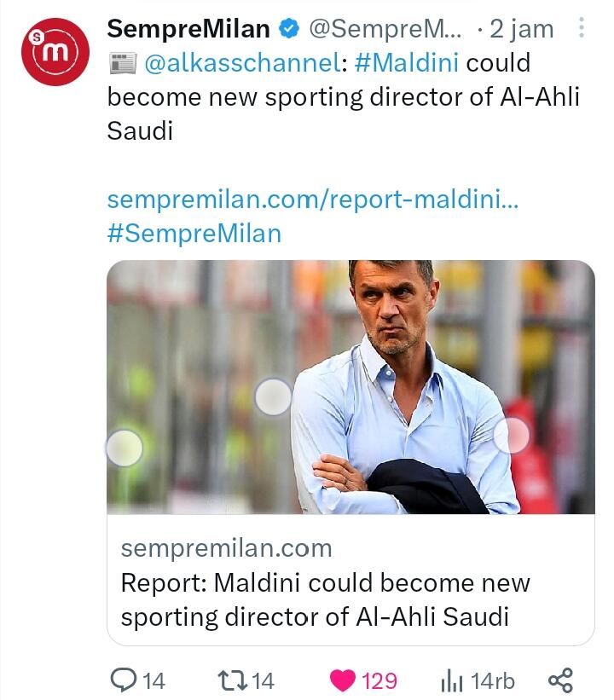The height and width of the screenshot is (700, 614).
Task: Click the 129 likes count
Action: click(x=380, y=680)
